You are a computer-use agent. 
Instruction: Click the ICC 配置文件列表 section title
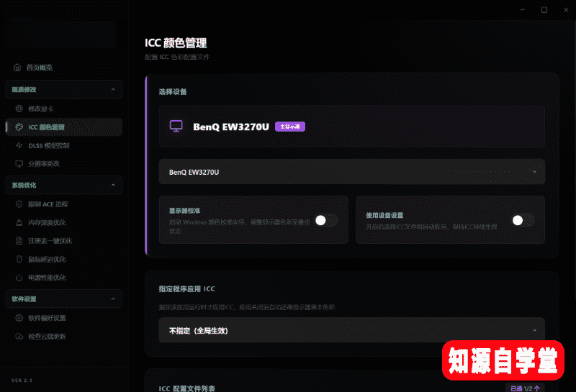[187, 388]
